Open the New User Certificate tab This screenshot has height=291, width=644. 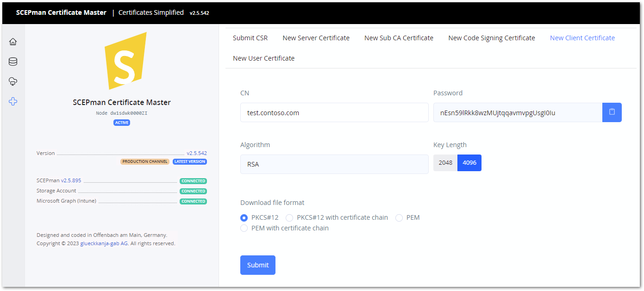(x=263, y=58)
